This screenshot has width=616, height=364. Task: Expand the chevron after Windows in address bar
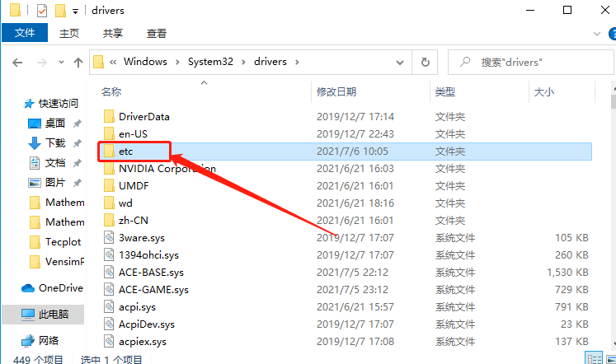tap(177, 62)
